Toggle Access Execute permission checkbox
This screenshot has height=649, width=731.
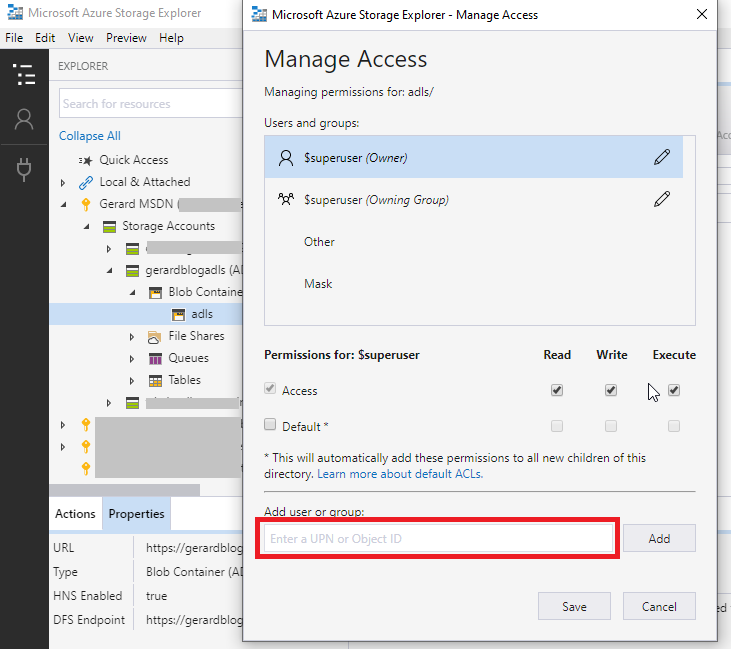[x=674, y=390]
